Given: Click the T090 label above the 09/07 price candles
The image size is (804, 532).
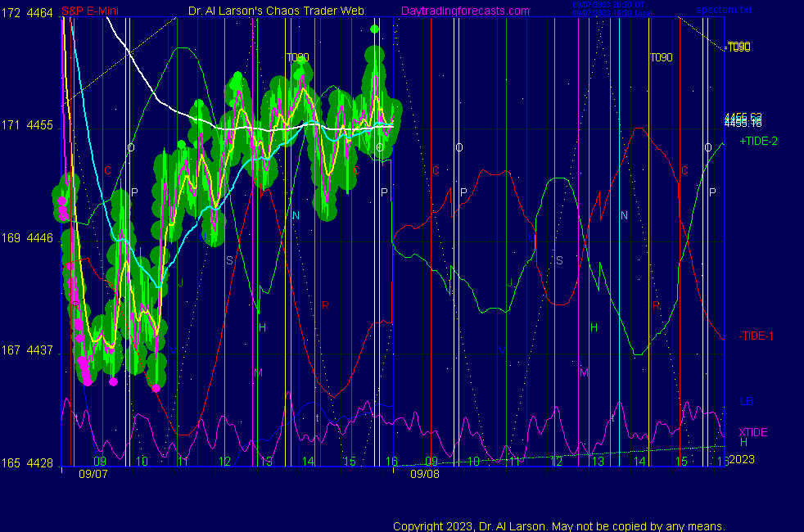Looking at the screenshot, I should [298, 58].
